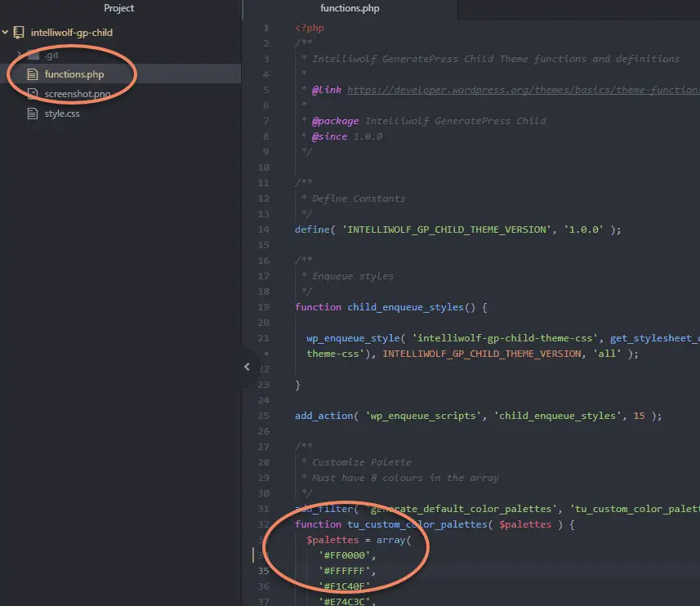
Task: Open style.css from the project tree
Action: 62,114
